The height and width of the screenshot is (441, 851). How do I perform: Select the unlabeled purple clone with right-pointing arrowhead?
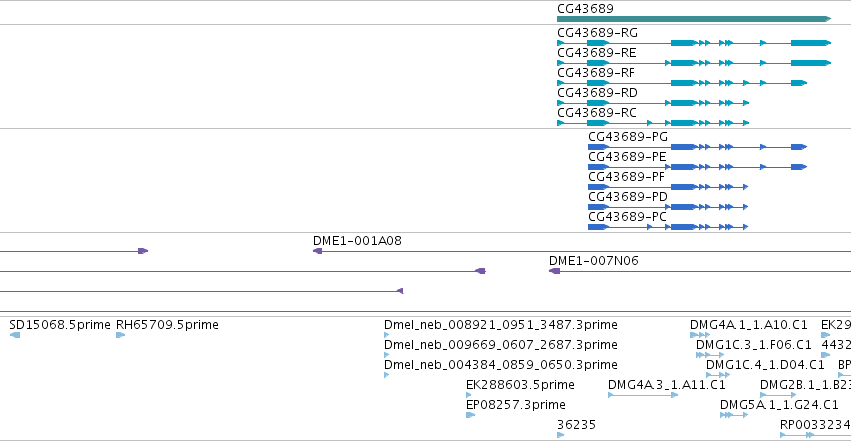tap(74, 251)
